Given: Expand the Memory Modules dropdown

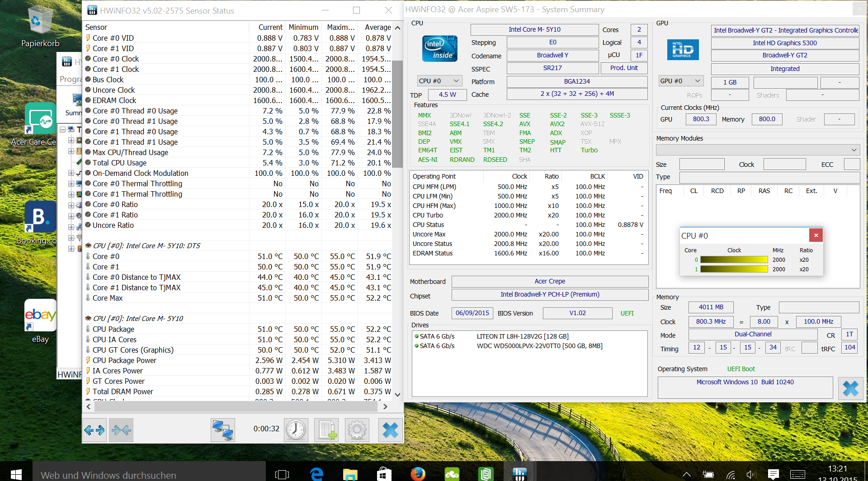Looking at the screenshot, I should pyautogui.click(x=758, y=150).
